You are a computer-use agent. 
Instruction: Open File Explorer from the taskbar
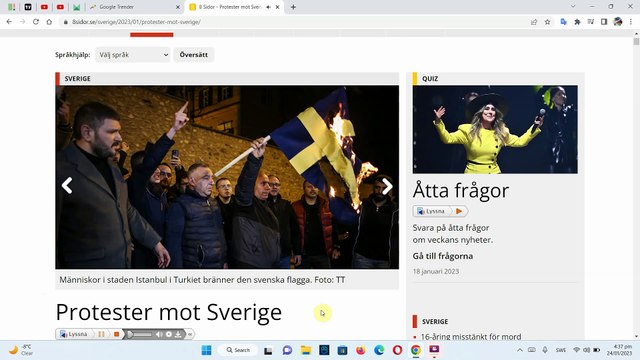pyautogui.click(x=306, y=350)
